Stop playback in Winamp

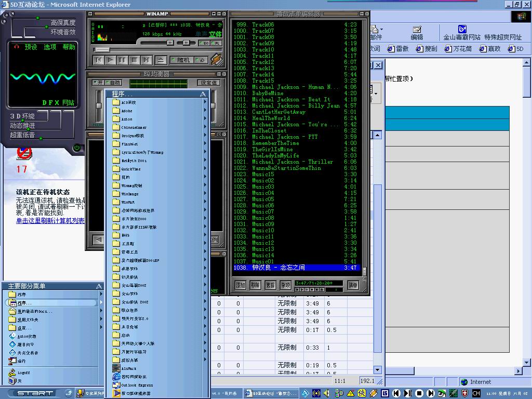[135, 60]
